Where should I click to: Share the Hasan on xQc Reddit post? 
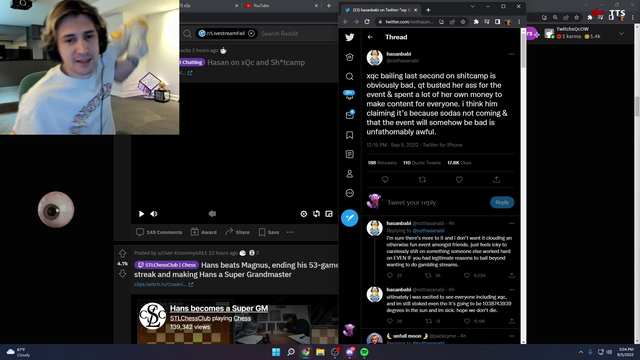point(237,232)
